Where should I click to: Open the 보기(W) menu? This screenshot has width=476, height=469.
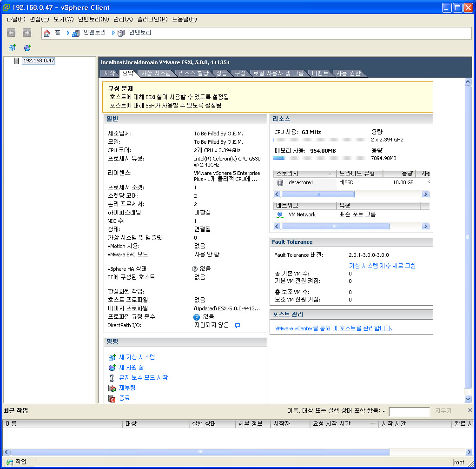pyautogui.click(x=64, y=20)
